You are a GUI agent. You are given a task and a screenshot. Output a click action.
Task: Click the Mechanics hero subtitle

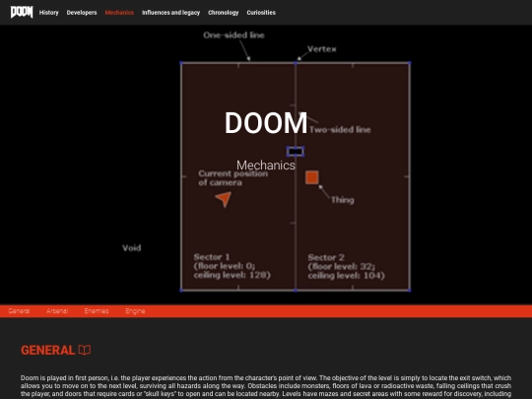266,166
